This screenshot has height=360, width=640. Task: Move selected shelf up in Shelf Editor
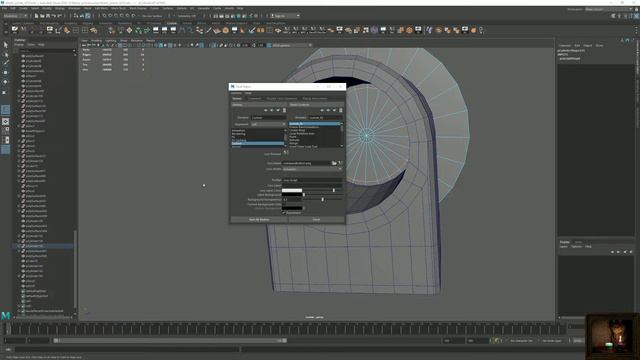click(x=266, y=110)
